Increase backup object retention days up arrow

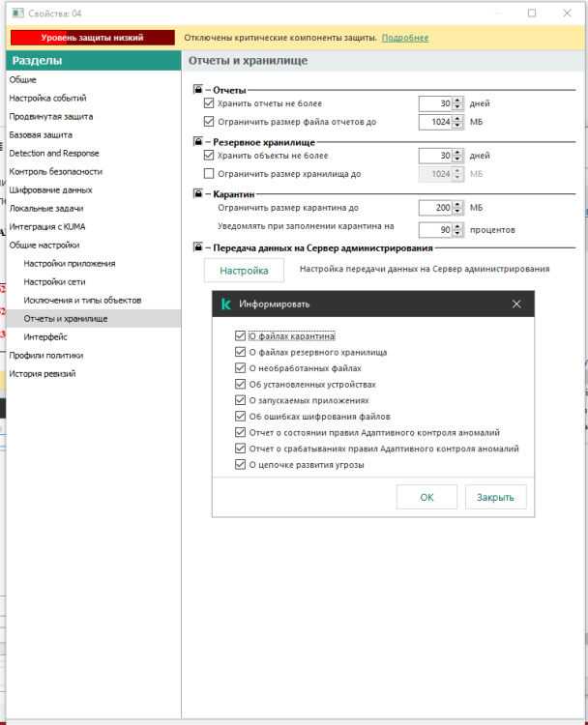click(x=457, y=152)
